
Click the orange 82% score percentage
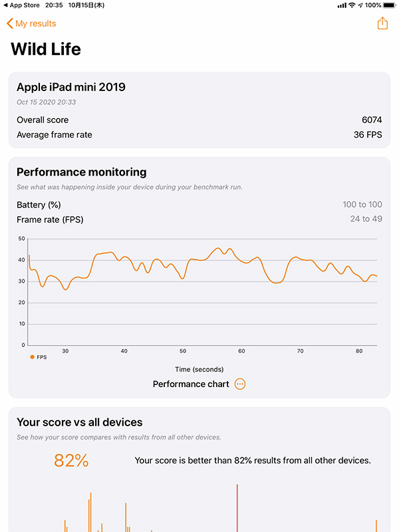click(71, 460)
